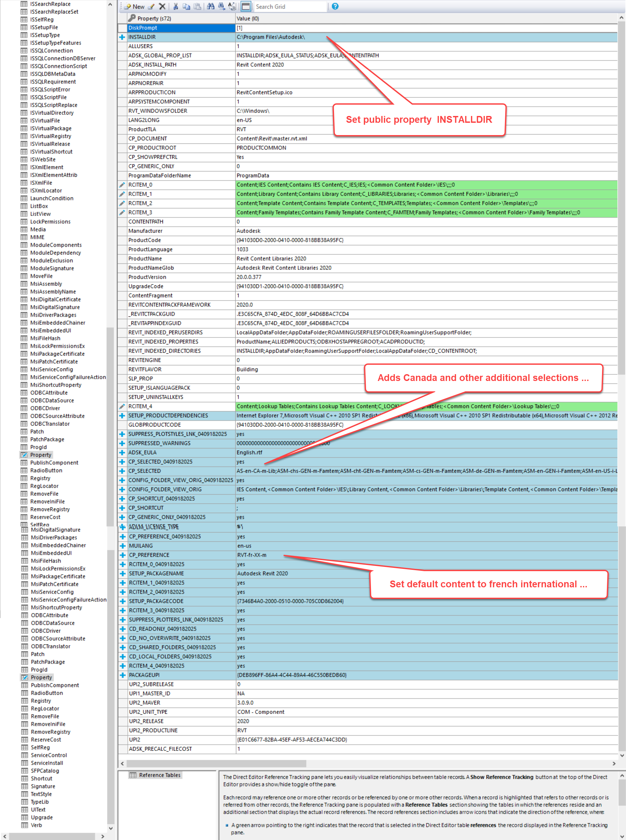Click the Copy icon in toolbar

pyautogui.click(x=186, y=6)
